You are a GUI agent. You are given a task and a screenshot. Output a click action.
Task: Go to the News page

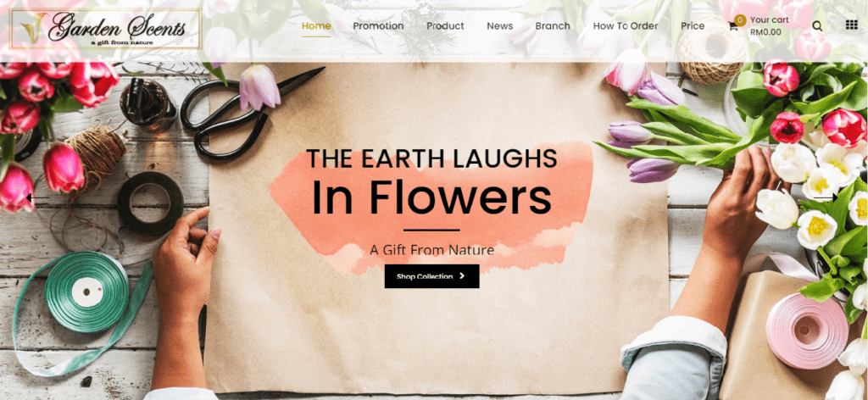click(x=499, y=26)
